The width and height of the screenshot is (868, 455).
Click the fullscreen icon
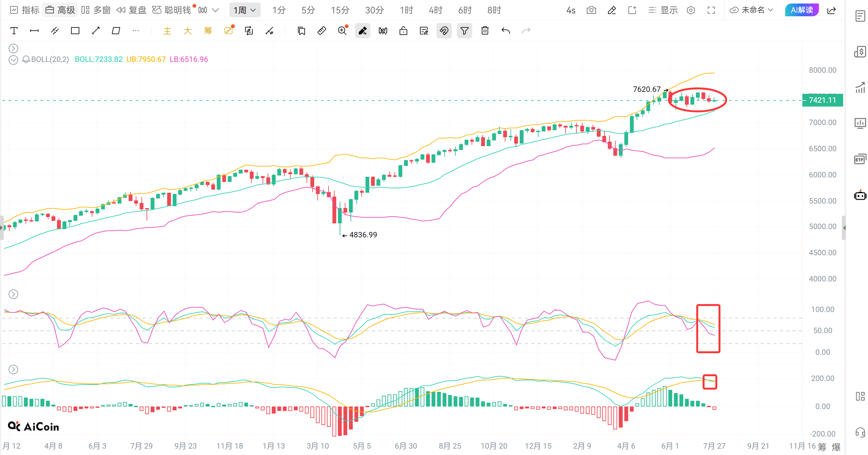(711, 10)
